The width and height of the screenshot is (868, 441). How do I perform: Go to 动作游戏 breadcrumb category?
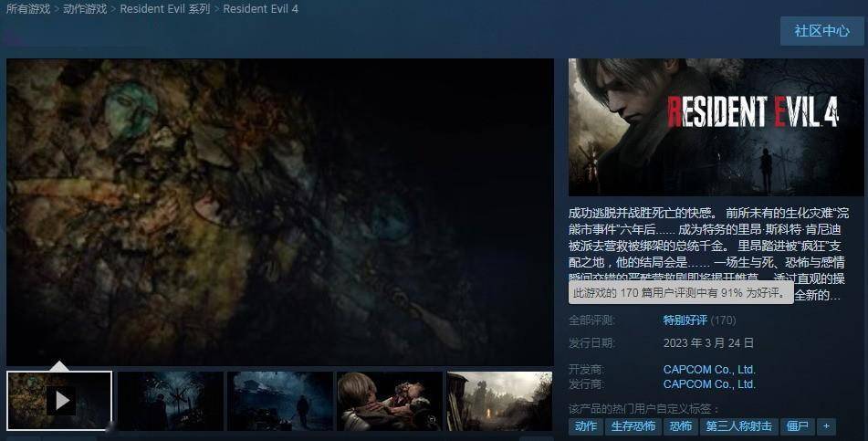pos(85,9)
